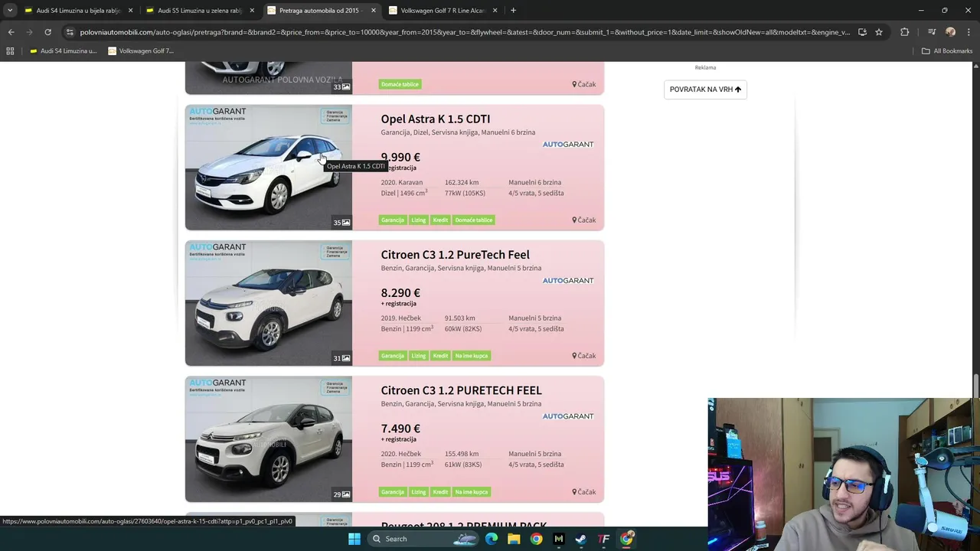Image resolution: width=980 pixels, height=551 pixels.
Task: Bookmark this page with the star icon
Action: pyautogui.click(x=879, y=32)
